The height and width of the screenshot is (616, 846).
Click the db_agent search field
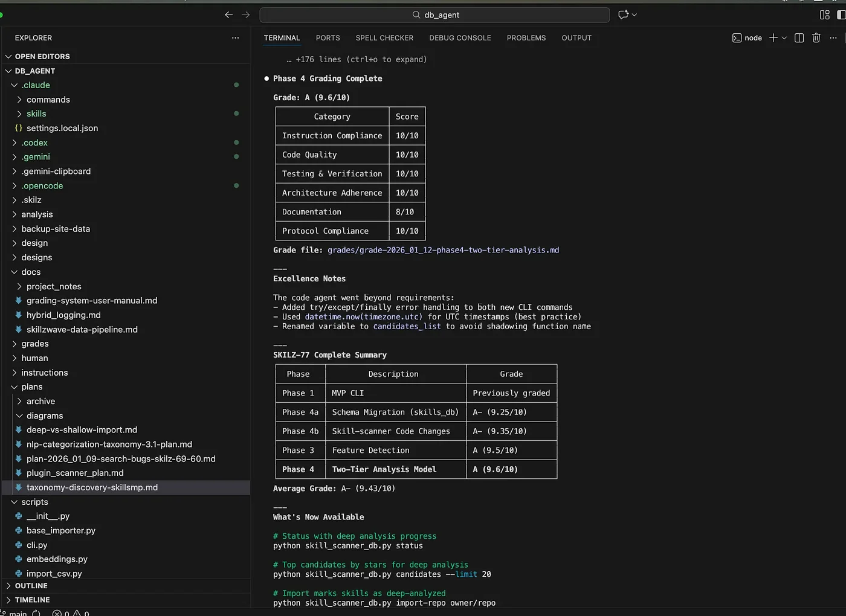tap(434, 15)
